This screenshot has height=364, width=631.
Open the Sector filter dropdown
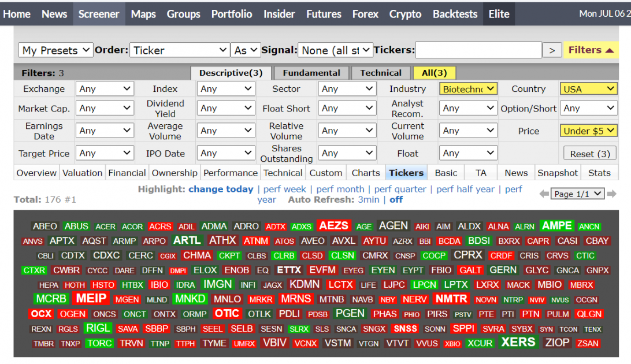347,89
